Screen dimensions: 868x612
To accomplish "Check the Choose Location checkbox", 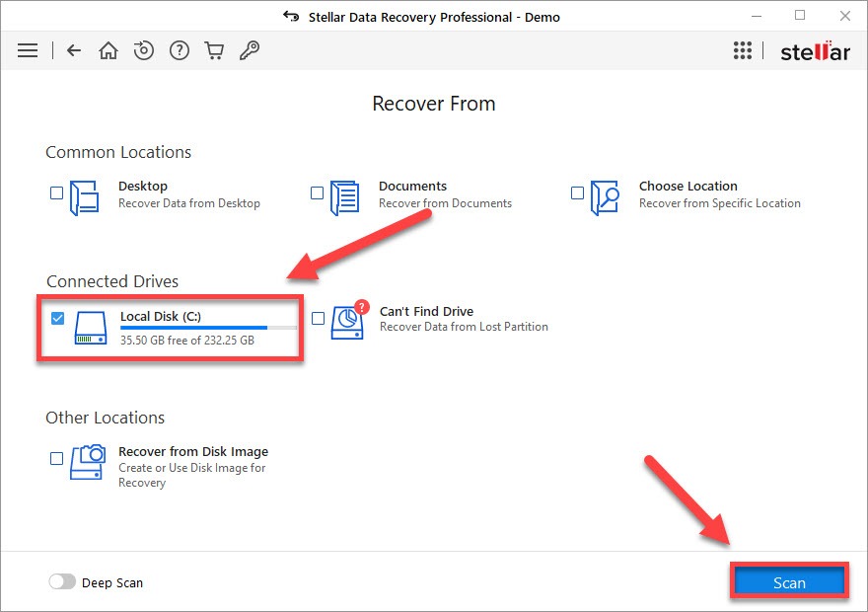I will [577, 192].
